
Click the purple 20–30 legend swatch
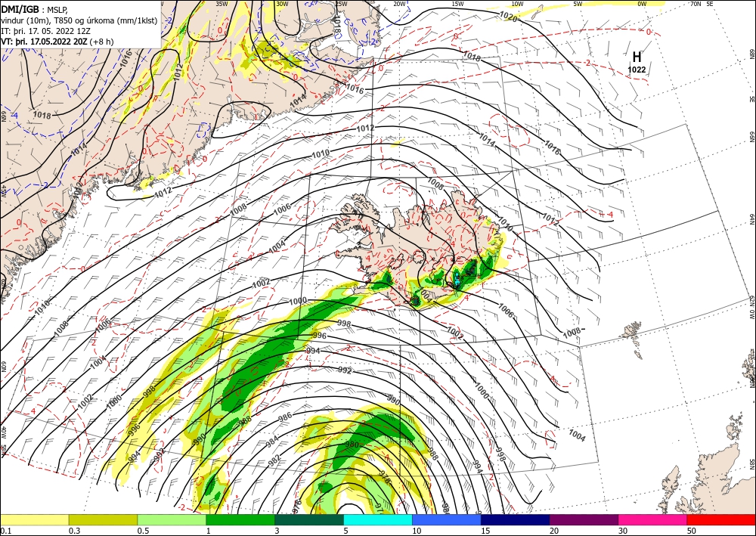coord(584,519)
